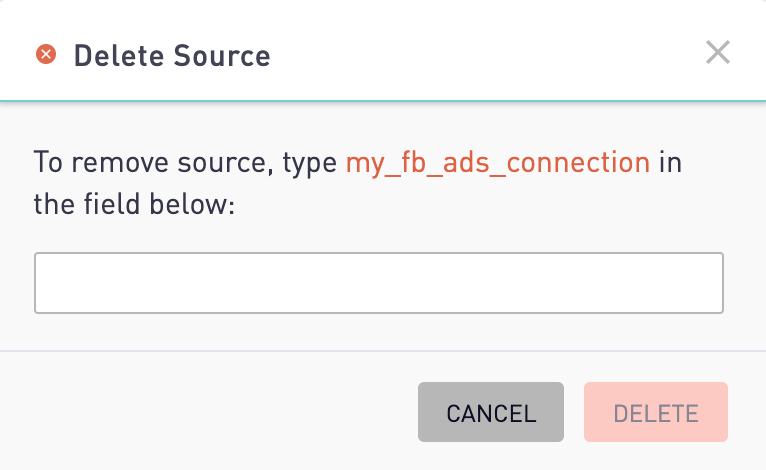Viewport: 766px width, 470px height.
Task: Confirm removal using the pink DELETE button
Action: 656,412
